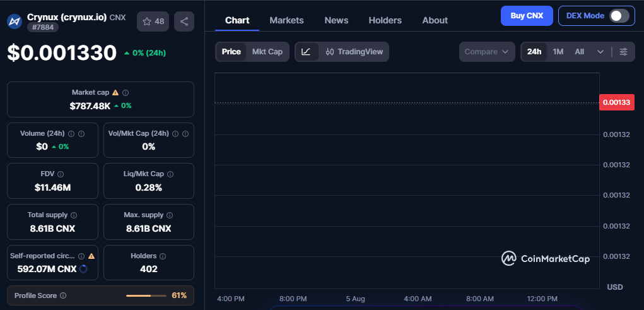This screenshot has width=644, height=310.
Task: Click first info icon beside Volume (24h)
Action: (x=71, y=134)
